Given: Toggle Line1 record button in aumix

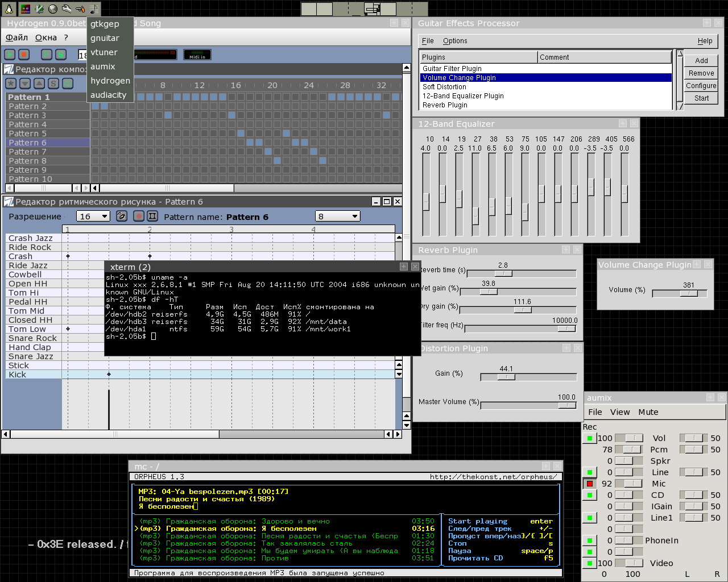Looking at the screenshot, I should (590, 518).
